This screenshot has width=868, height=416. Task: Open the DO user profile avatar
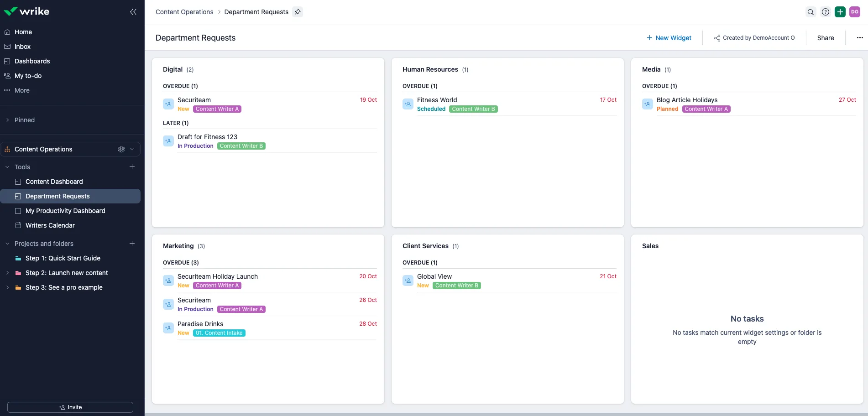coord(855,12)
